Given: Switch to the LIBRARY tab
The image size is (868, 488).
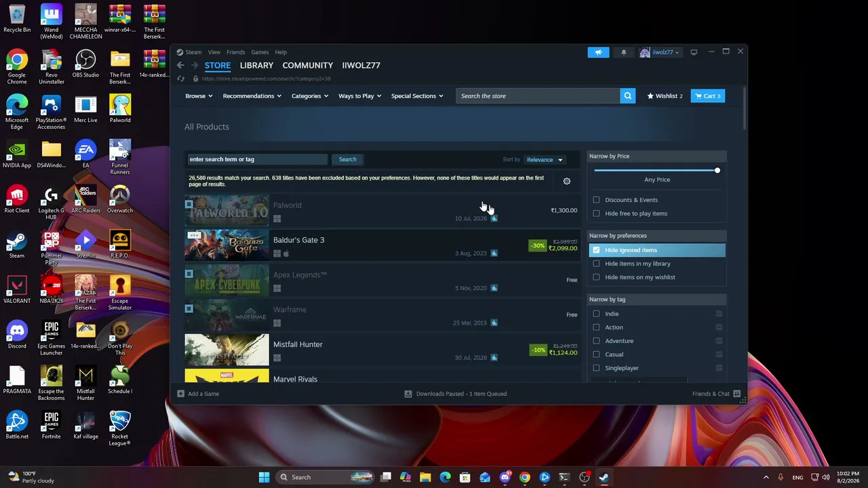Looking at the screenshot, I should [x=256, y=65].
